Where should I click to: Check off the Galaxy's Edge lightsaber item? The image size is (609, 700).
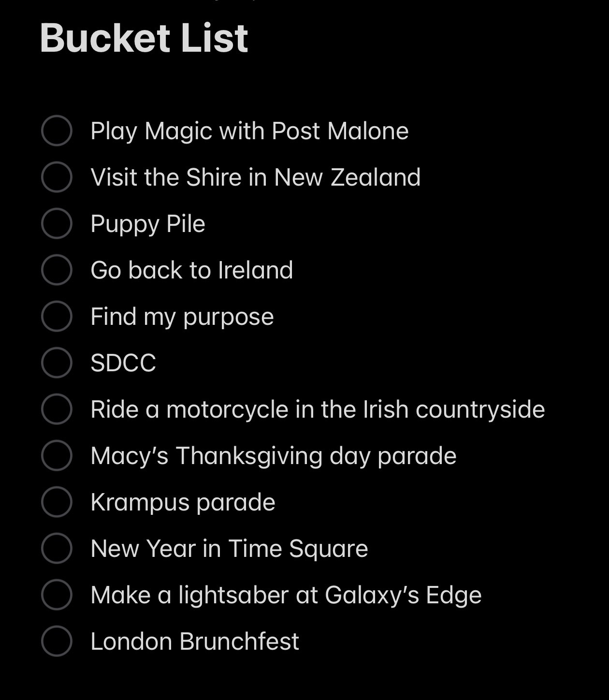[57, 595]
